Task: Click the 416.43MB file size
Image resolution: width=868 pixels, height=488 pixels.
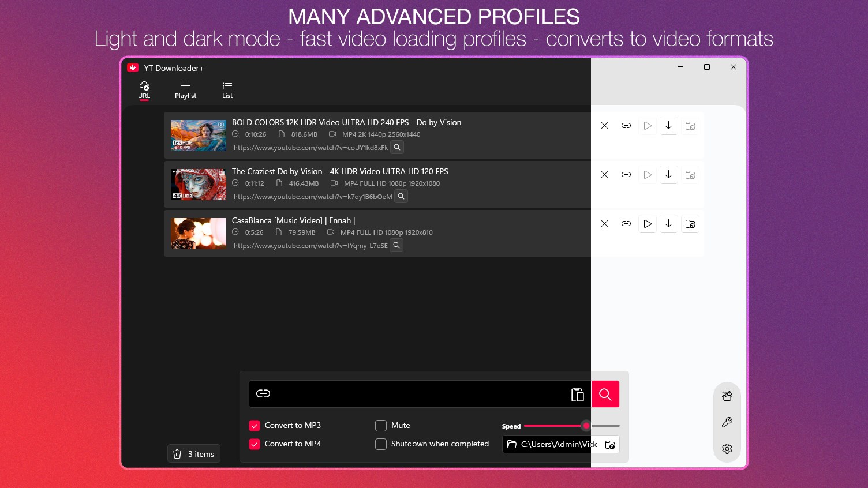Action: pos(304,183)
